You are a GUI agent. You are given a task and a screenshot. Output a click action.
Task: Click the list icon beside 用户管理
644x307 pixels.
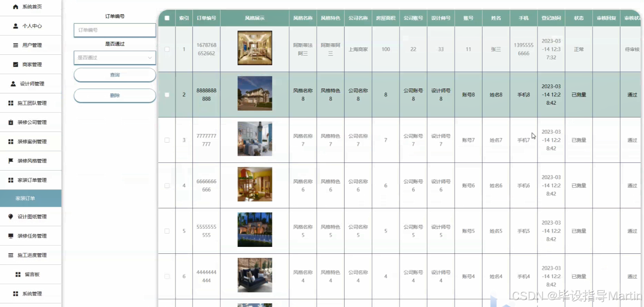(x=15, y=45)
